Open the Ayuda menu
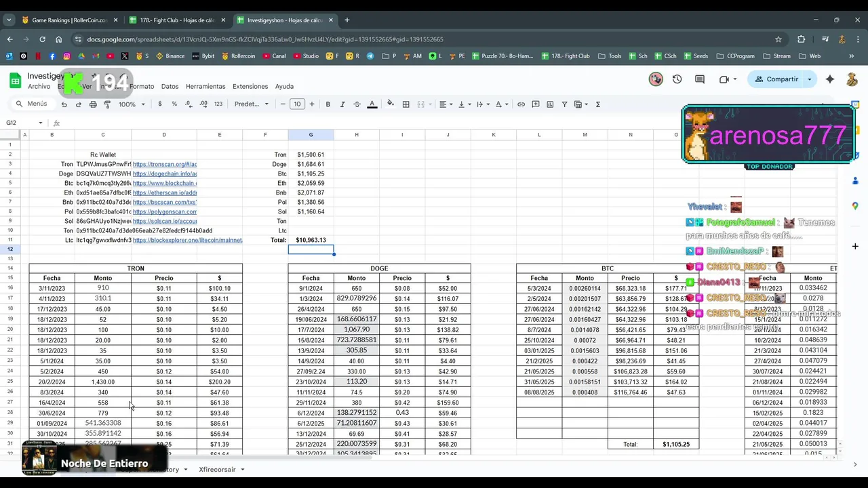This screenshot has width=868, height=488. [x=284, y=87]
